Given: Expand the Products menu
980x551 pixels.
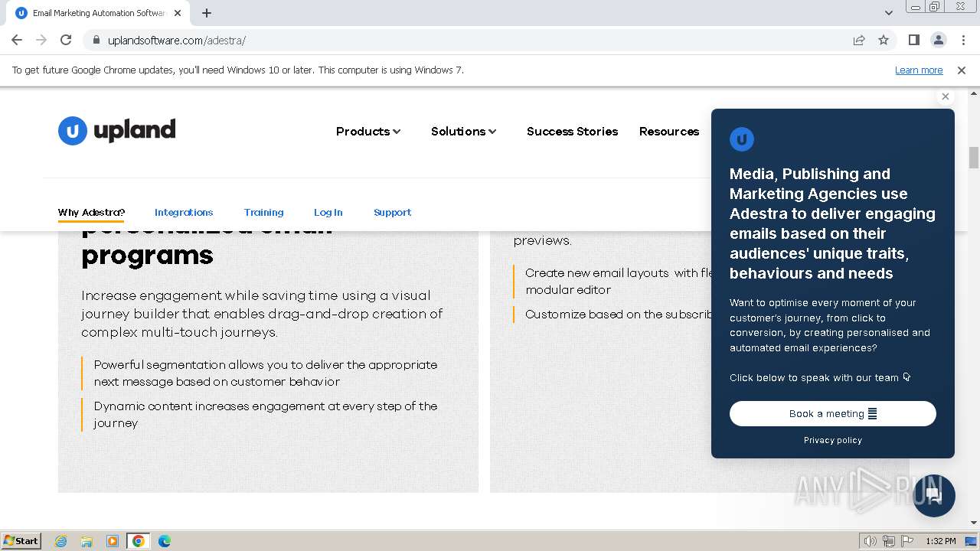Looking at the screenshot, I should point(368,132).
